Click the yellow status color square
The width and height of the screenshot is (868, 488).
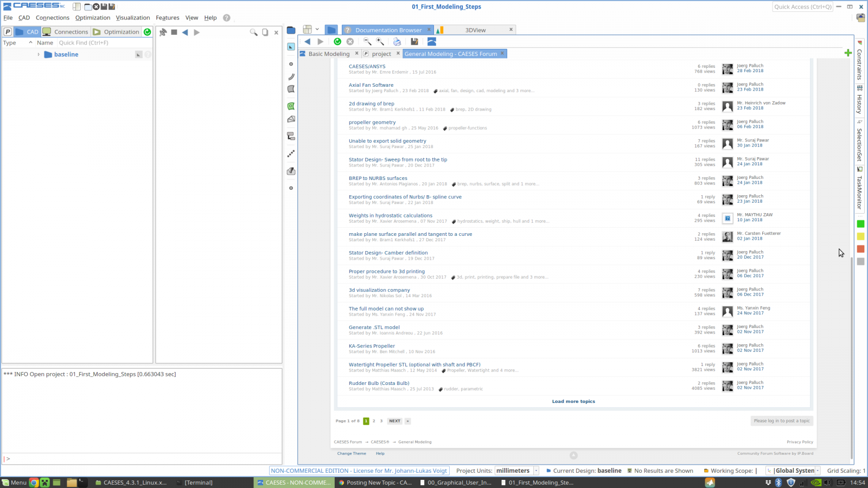point(860,236)
